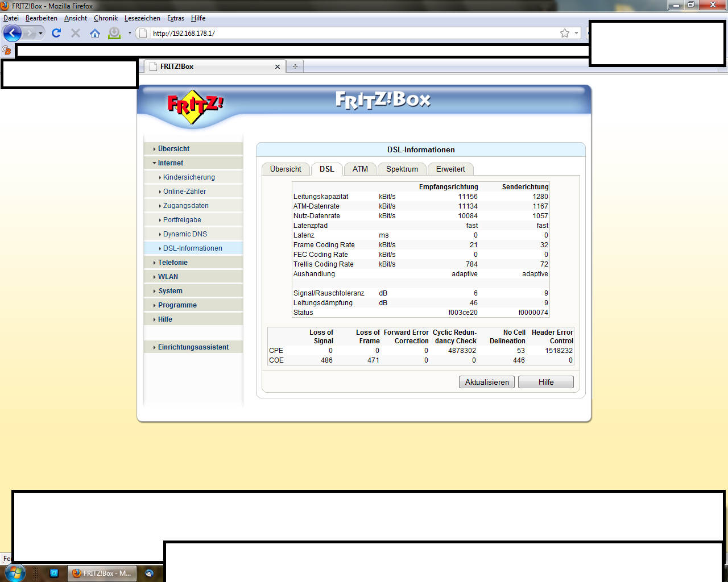Open Übersicht in the sidebar

193,149
